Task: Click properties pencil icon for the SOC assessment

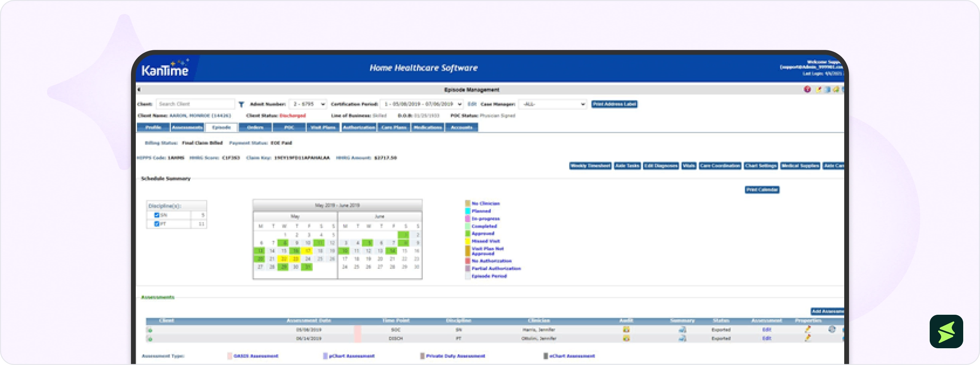Action: tap(807, 329)
